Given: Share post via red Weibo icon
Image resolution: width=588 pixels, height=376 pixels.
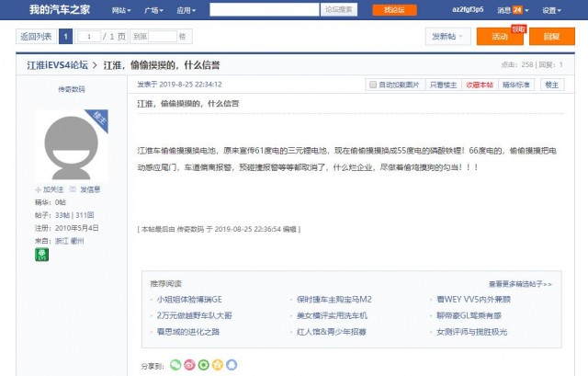Looking at the screenshot, I should point(189,364).
